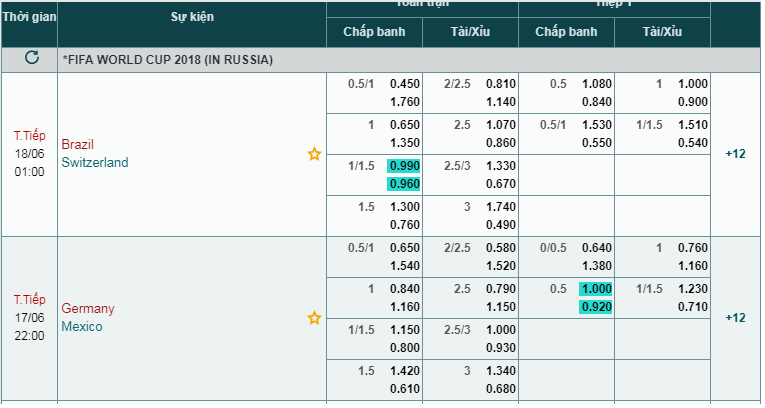Pick the highlighted 0.990 odds
765x408 pixels.
tap(405, 166)
